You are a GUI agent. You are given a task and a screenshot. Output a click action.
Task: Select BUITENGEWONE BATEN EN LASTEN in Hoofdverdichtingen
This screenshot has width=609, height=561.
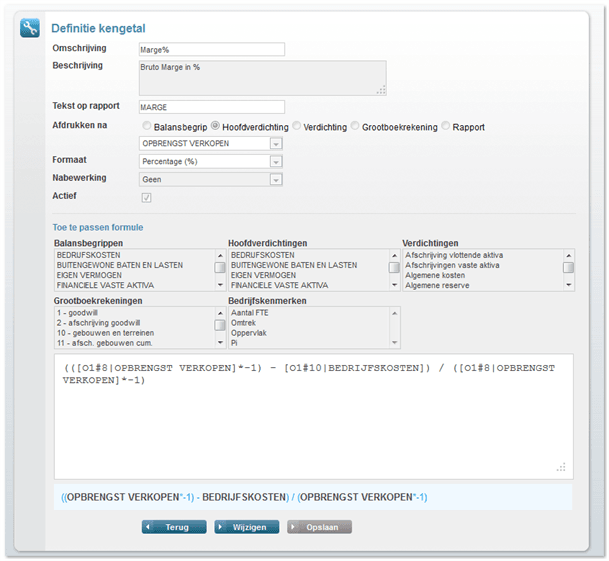coord(294,265)
